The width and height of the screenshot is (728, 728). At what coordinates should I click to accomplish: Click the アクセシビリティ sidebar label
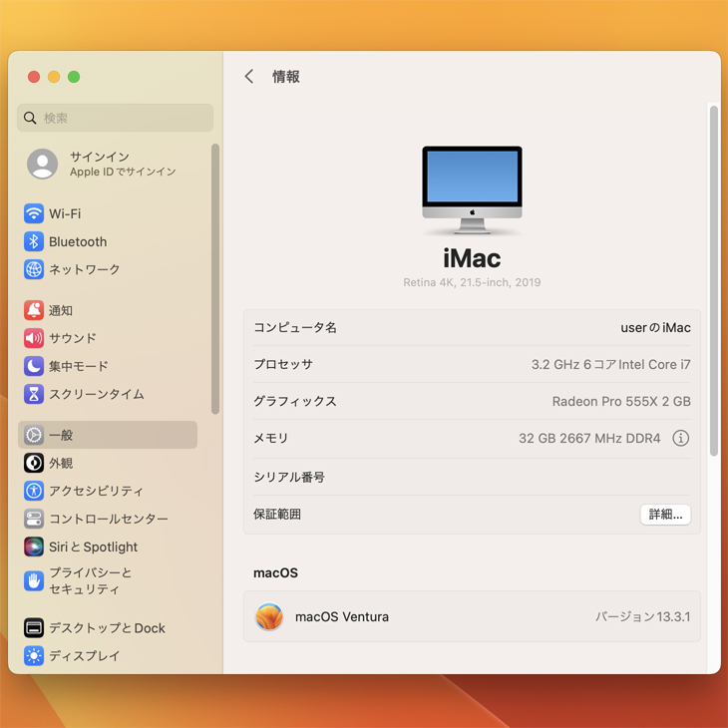(x=96, y=491)
